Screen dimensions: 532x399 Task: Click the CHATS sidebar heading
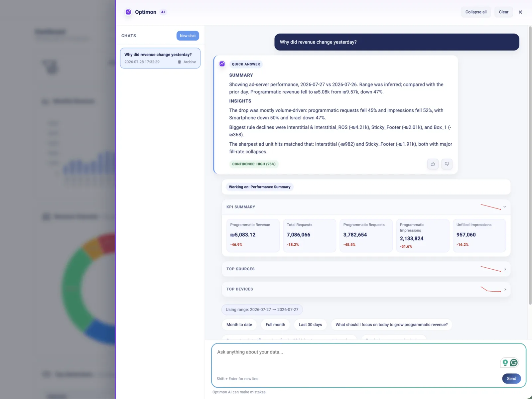[x=129, y=36]
